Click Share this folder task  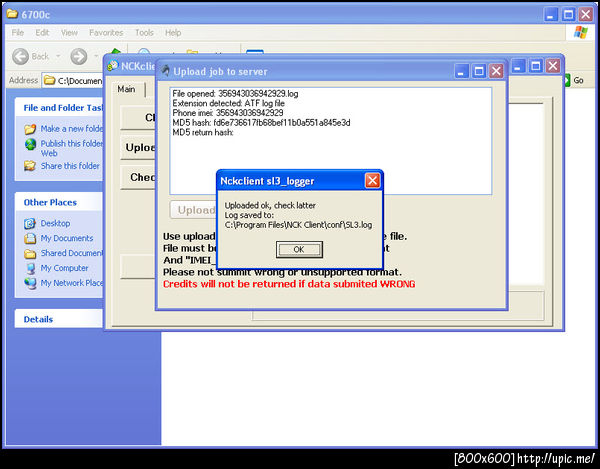[x=70, y=166]
